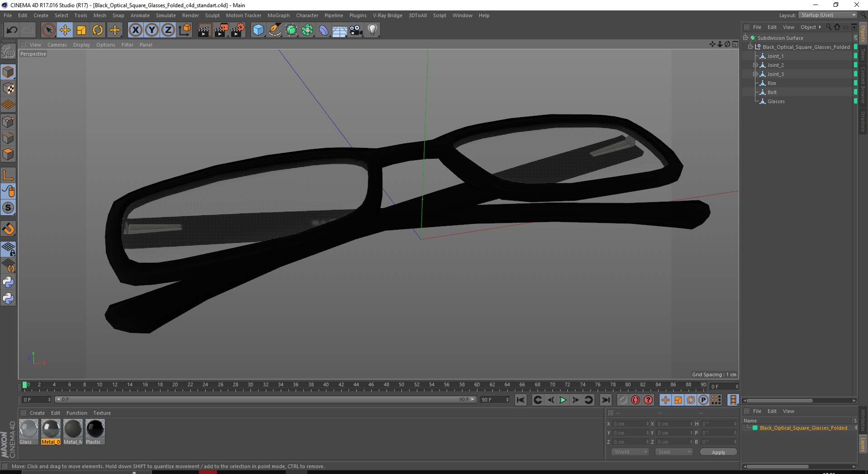Screen dimensions: 868x474
Task: Open the Layers side tab
Action: [863, 445]
